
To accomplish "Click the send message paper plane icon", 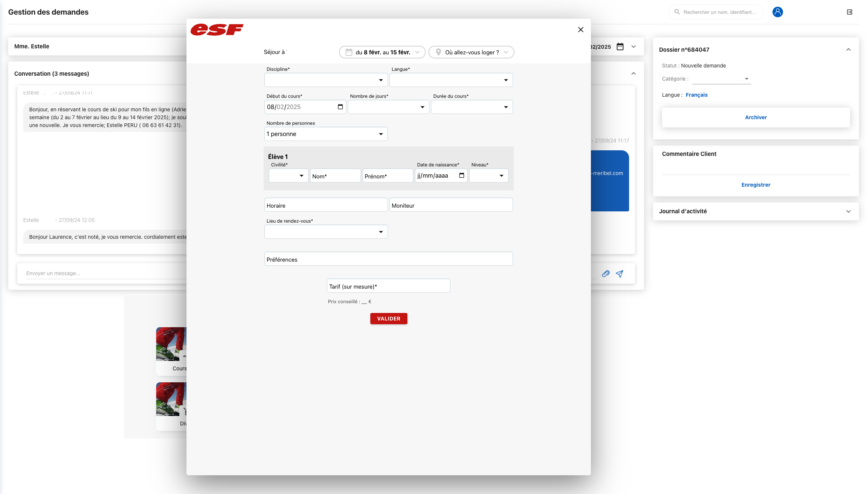I will tap(619, 274).
